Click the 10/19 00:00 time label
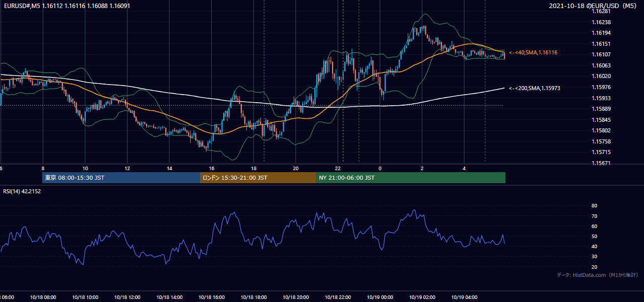Viewport: 644px width, 302px height. click(x=379, y=297)
